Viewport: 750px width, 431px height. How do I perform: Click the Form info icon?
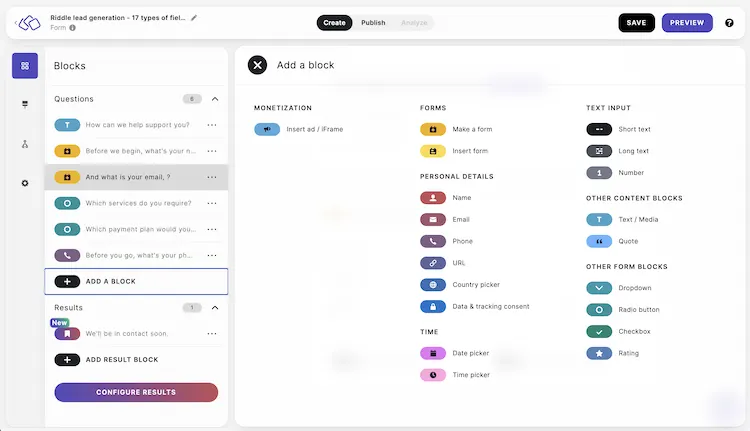tap(73, 28)
